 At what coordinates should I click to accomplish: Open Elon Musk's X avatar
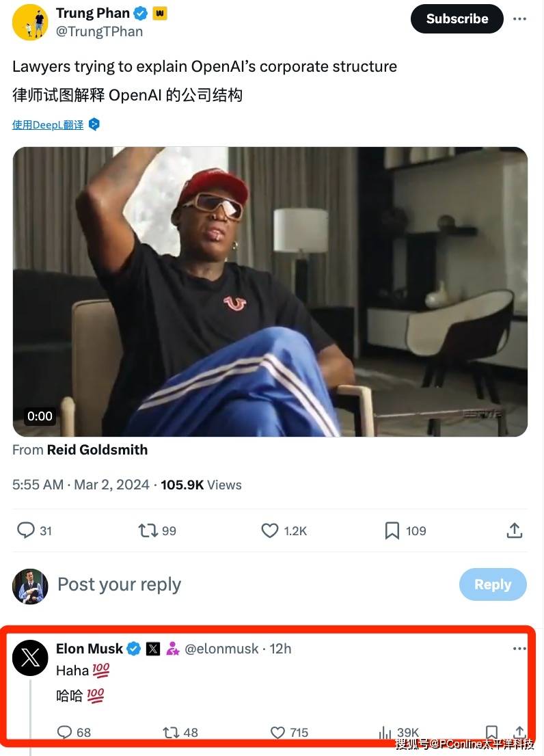tap(30, 658)
